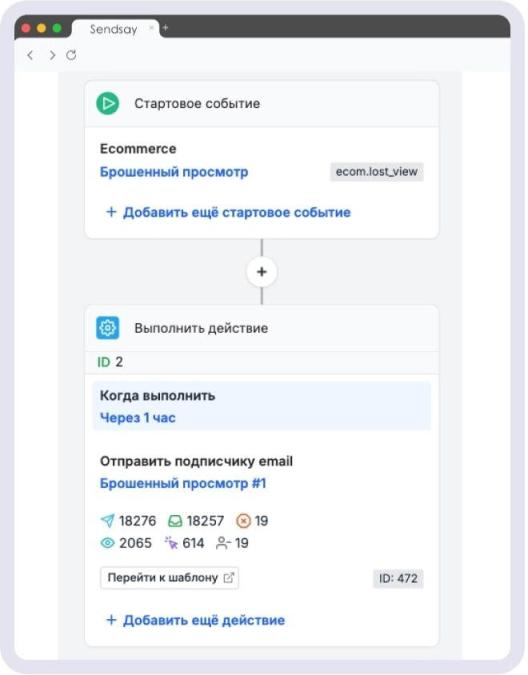
Task: Click the green play icon for start event
Action: pyautogui.click(x=108, y=103)
